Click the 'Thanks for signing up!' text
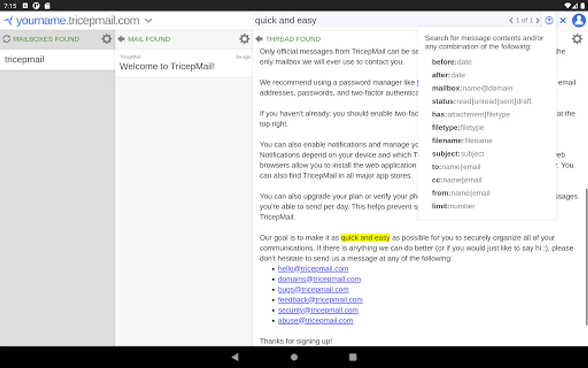 coord(296,341)
